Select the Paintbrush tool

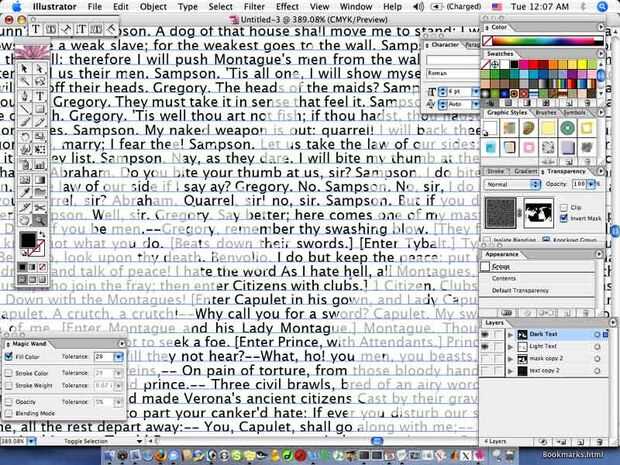click(25, 122)
